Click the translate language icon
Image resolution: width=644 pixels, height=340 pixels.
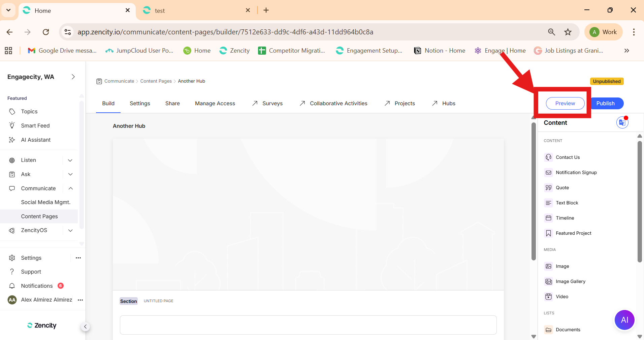pos(622,123)
